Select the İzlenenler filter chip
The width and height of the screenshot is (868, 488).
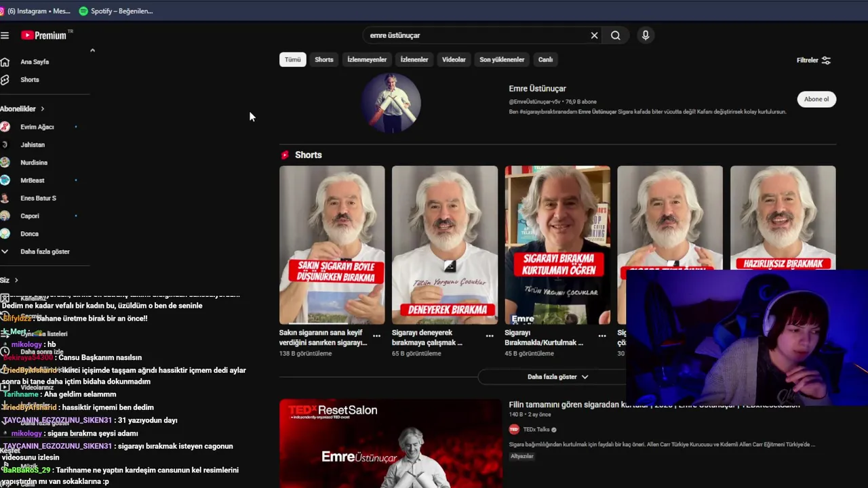(x=414, y=60)
